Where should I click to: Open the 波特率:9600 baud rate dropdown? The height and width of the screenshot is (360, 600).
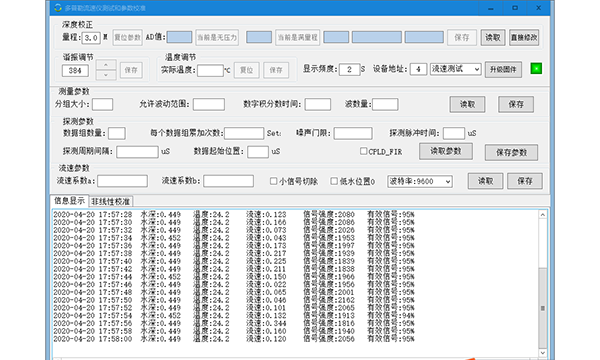(x=420, y=181)
